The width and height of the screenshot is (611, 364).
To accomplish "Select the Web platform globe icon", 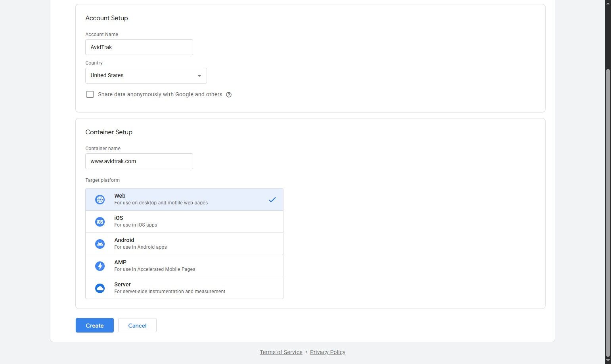I will point(100,199).
